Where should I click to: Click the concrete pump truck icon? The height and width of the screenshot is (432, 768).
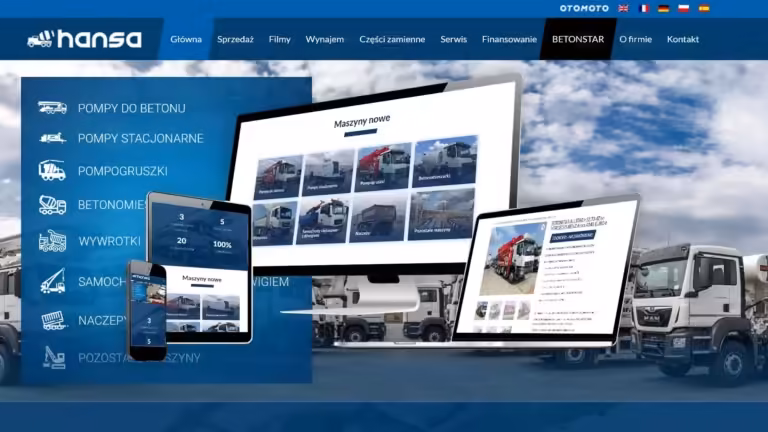tap(52, 107)
